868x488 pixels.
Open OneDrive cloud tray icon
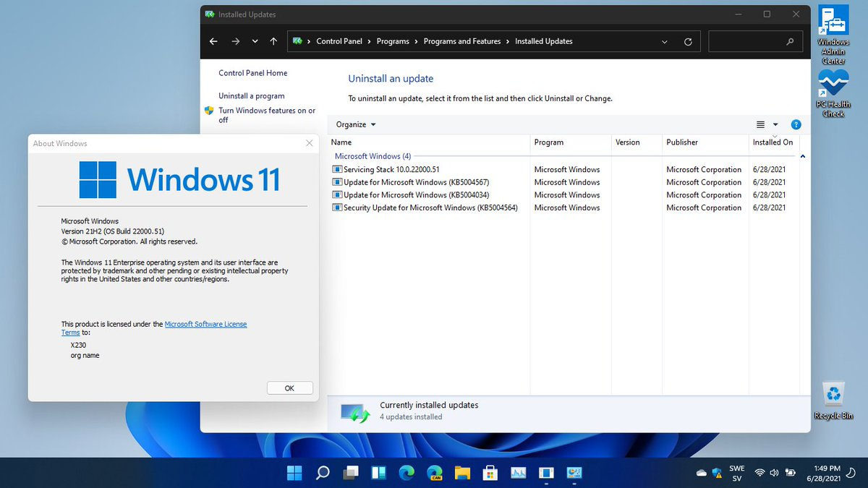(701, 473)
